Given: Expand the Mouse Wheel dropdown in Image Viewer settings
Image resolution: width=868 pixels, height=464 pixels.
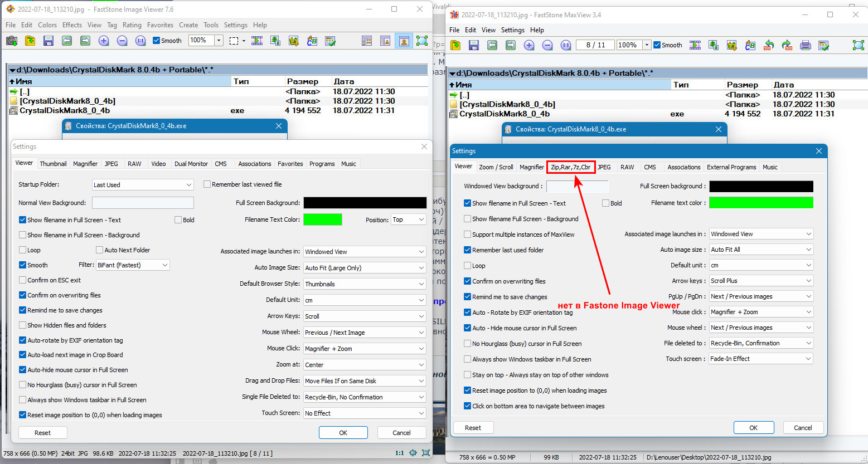Looking at the screenshot, I should (x=365, y=333).
